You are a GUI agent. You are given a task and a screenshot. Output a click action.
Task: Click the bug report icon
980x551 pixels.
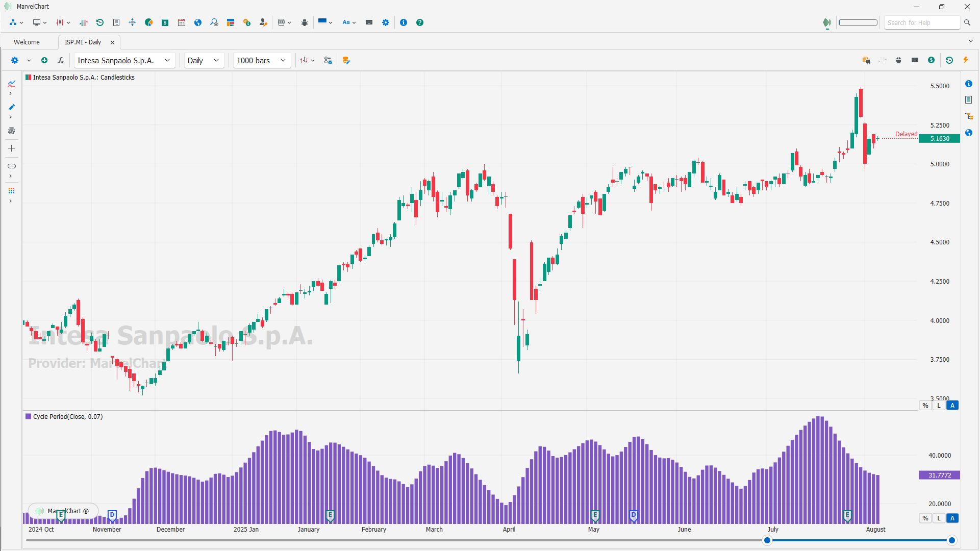(305, 22)
